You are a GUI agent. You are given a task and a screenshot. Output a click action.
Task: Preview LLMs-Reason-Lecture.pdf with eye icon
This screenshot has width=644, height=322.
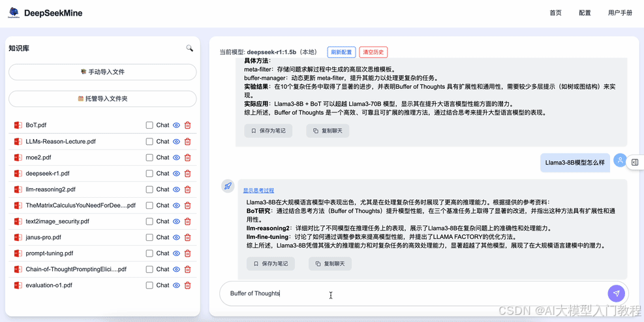point(177,142)
